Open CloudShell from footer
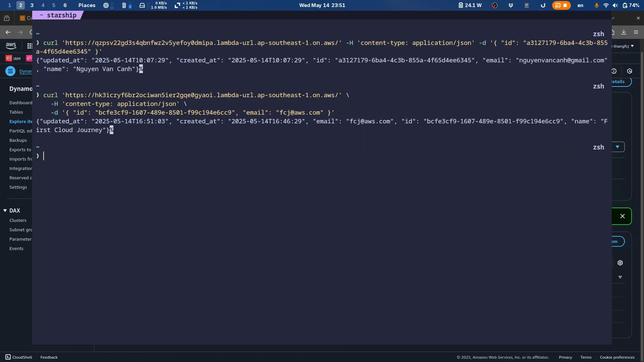The height and width of the screenshot is (362, 644). (x=19, y=357)
